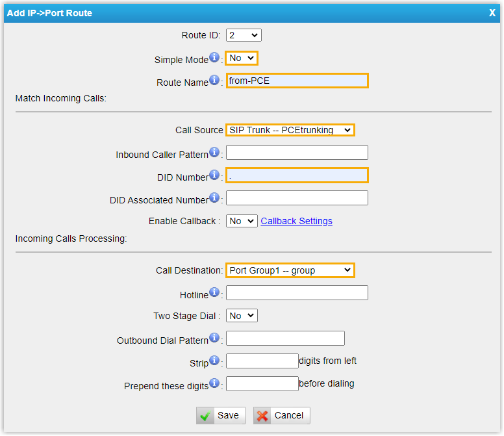
Task: Click the Outbound Dial Pattern info icon
Action: [214, 338]
